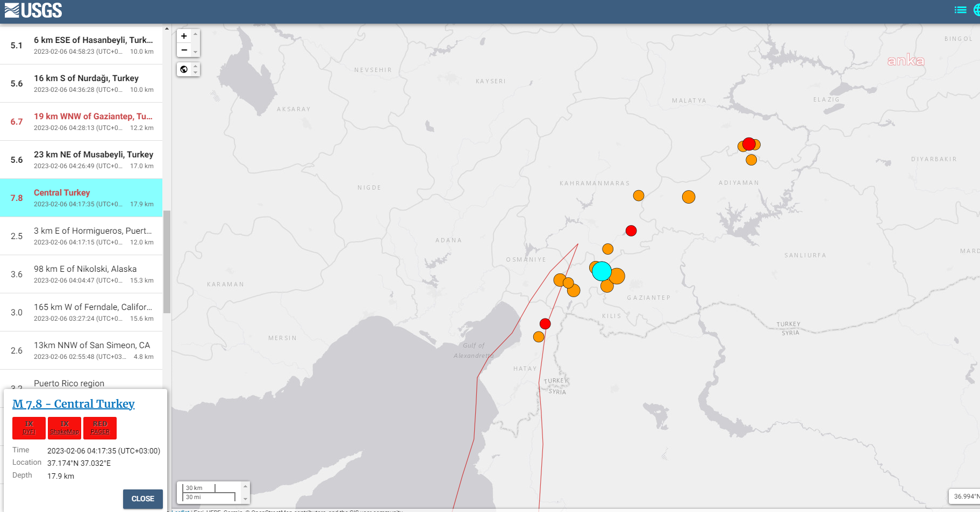Viewport: 980px width, 512px height.
Task: Click the down arrow beside zoom buttons
Action: (196, 52)
